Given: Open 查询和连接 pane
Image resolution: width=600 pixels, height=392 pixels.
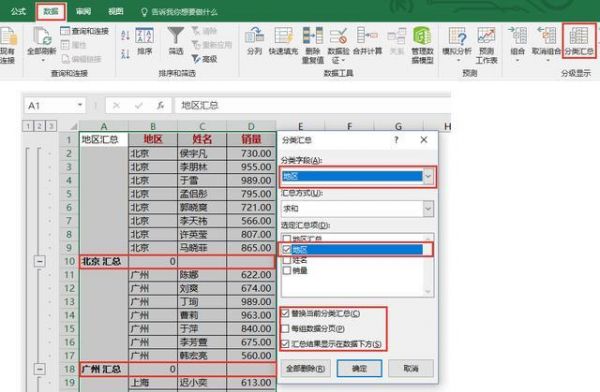Looking at the screenshot, I should pyautogui.click(x=85, y=31).
